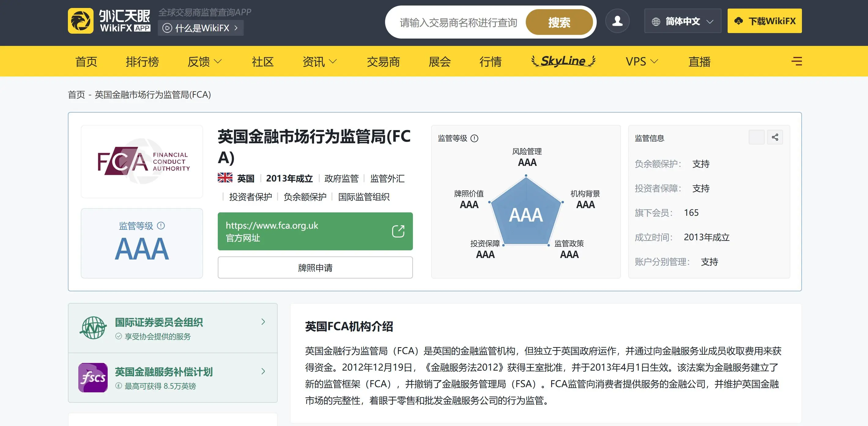
Task: Click the IOSCO green globe logo
Action: 93,327
